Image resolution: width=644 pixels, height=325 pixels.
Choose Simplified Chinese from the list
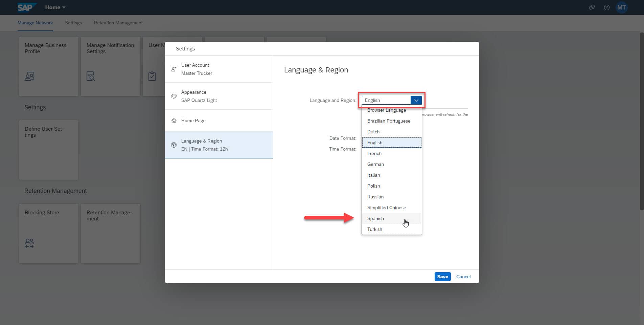pyautogui.click(x=392, y=208)
